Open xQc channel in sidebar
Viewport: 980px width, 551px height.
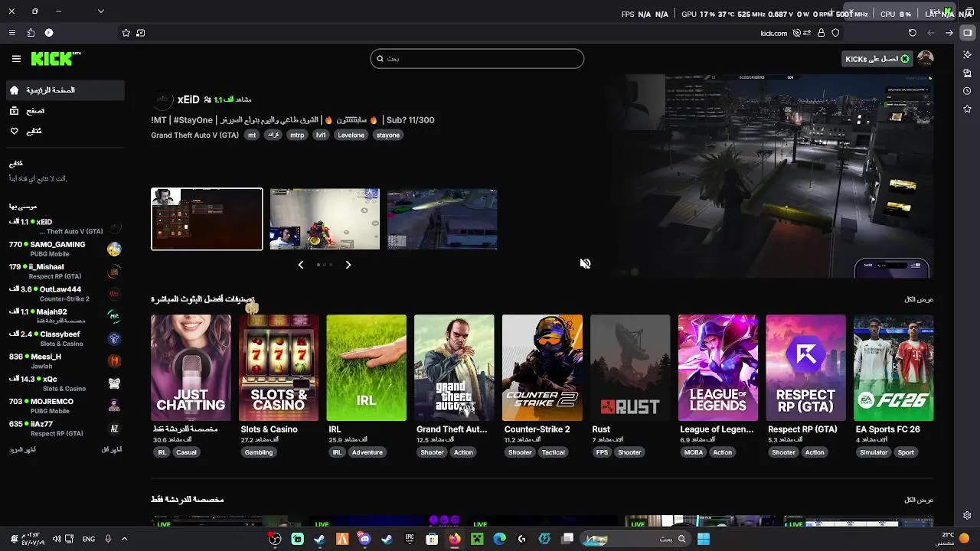(65, 383)
